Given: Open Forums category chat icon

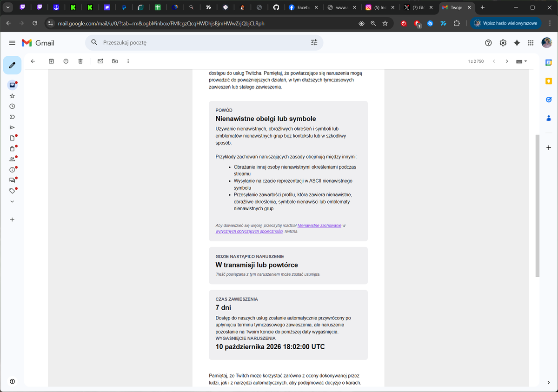Looking at the screenshot, I should tap(12, 180).
